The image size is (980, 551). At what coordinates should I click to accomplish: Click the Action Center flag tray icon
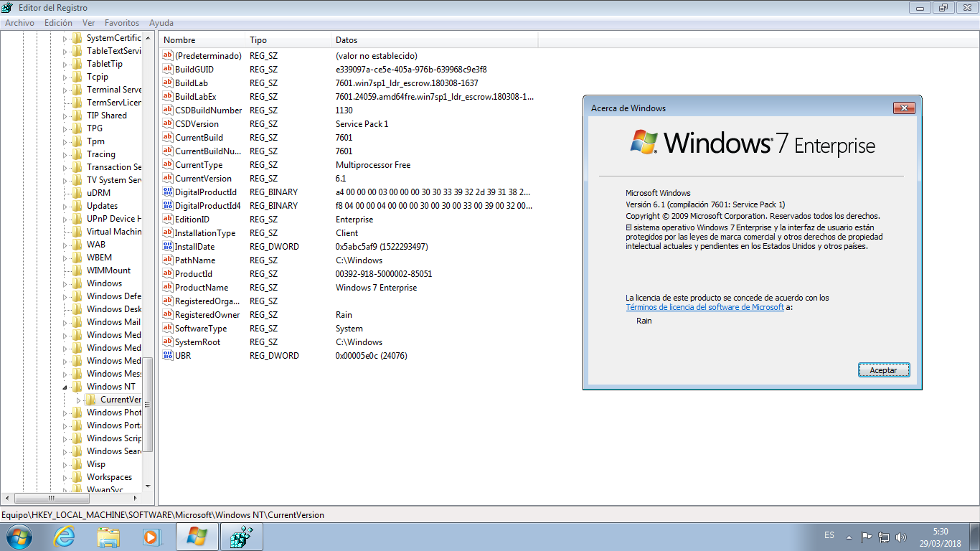[866, 536]
